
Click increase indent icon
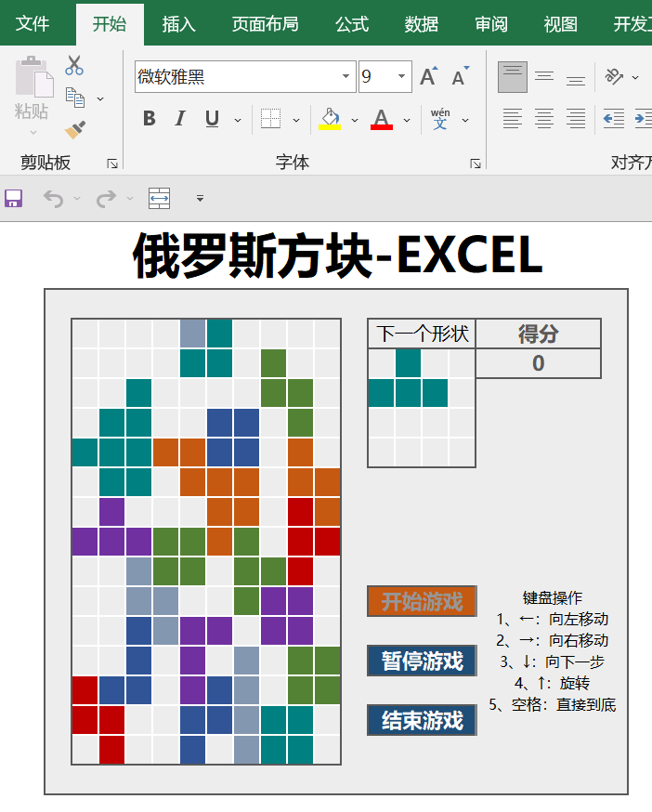point(644,119)
